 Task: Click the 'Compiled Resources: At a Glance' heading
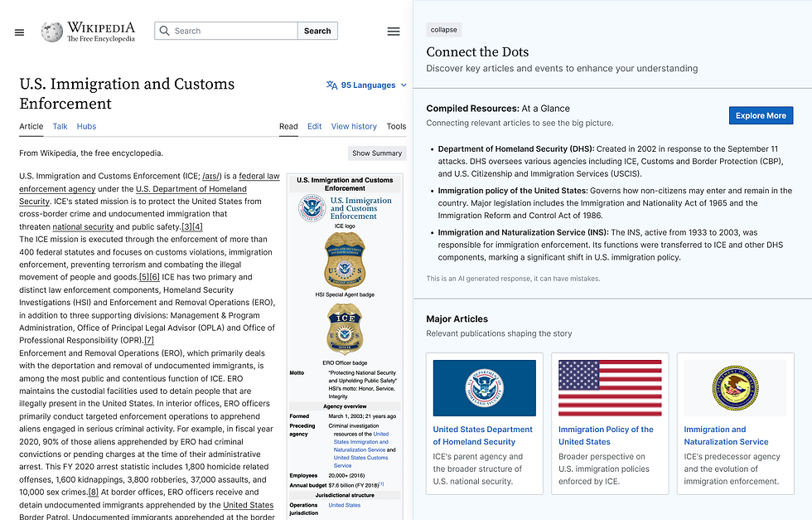point(498,109)
